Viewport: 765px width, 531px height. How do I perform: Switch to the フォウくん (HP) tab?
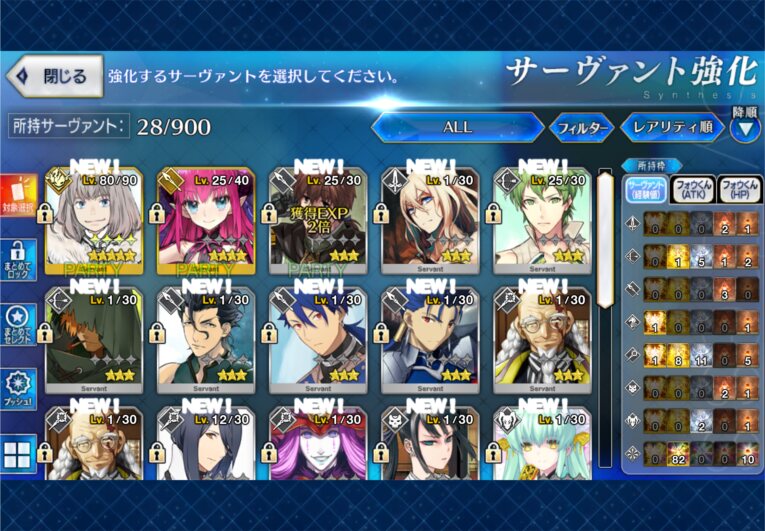click(740, 189)
